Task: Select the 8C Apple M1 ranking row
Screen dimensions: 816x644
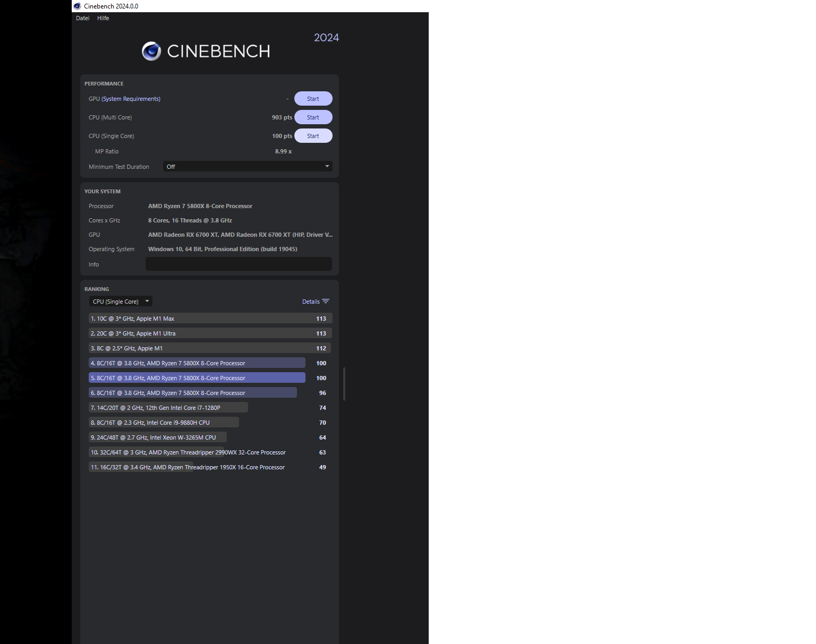Action: (x=210, y=348)
